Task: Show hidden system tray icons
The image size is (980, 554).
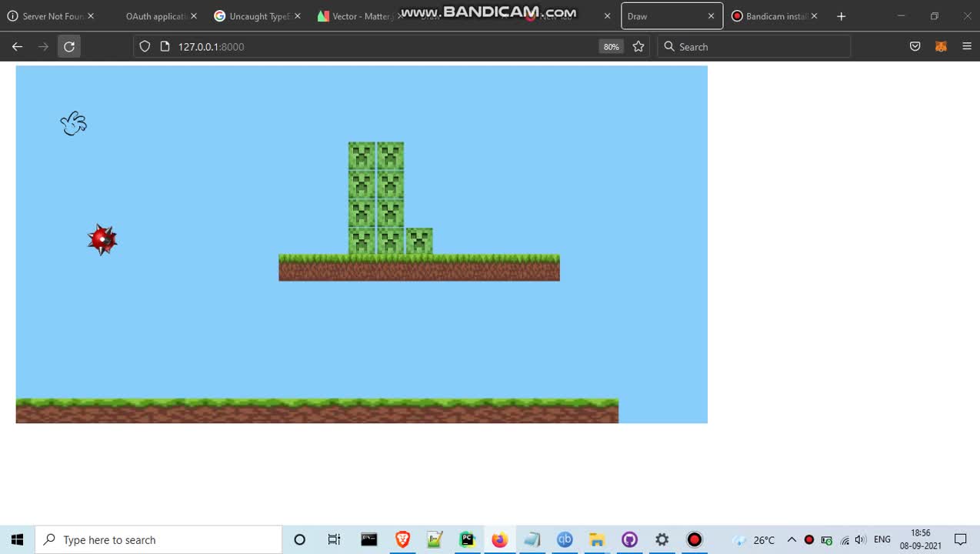Action: pos(792,539)
